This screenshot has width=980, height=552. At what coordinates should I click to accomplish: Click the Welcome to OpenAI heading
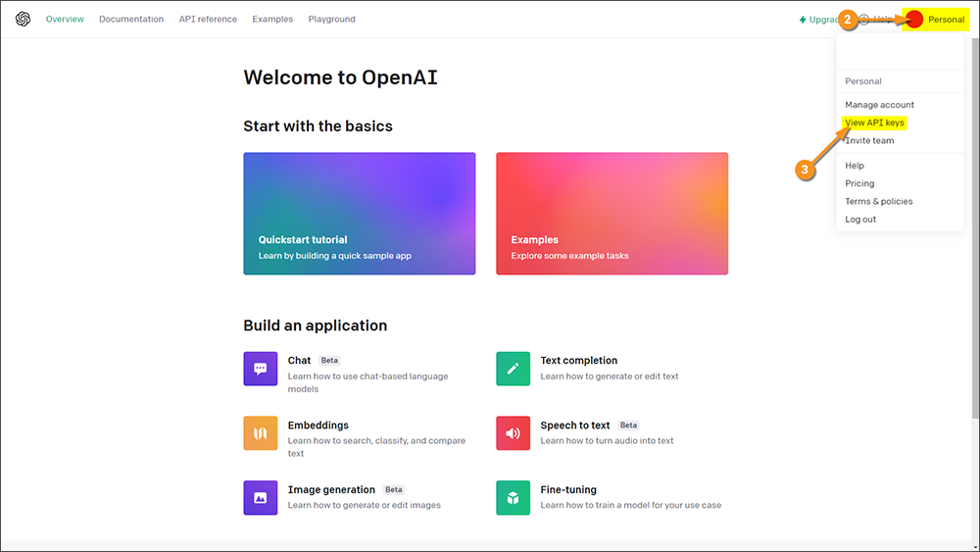coord(341,77)
